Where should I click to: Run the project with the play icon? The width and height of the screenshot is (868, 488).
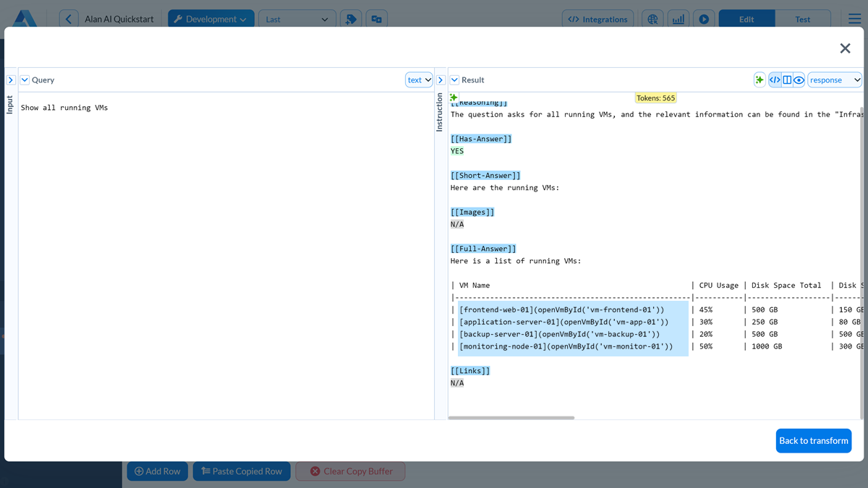[x=703, y=19]
